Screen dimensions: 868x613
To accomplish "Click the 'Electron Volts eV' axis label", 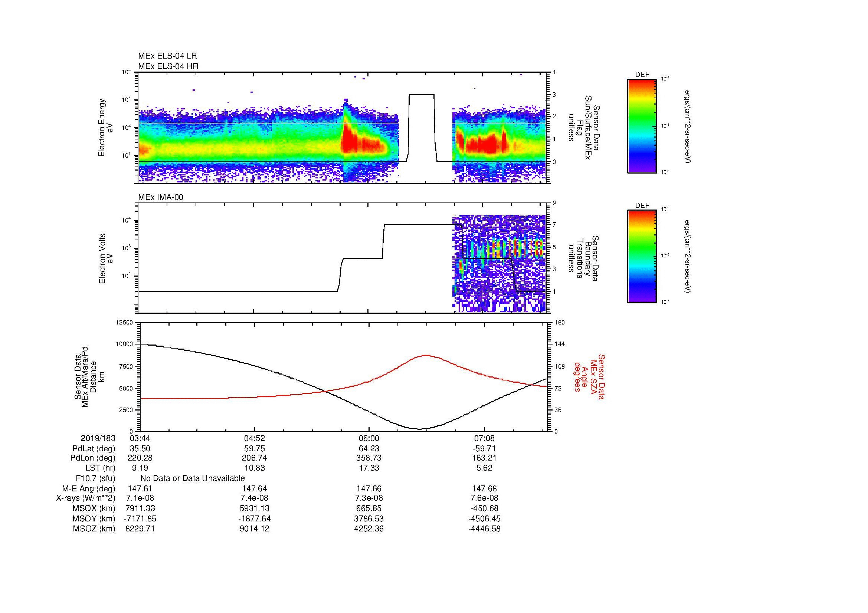I will pyautogui.click(x=105, y=258).
